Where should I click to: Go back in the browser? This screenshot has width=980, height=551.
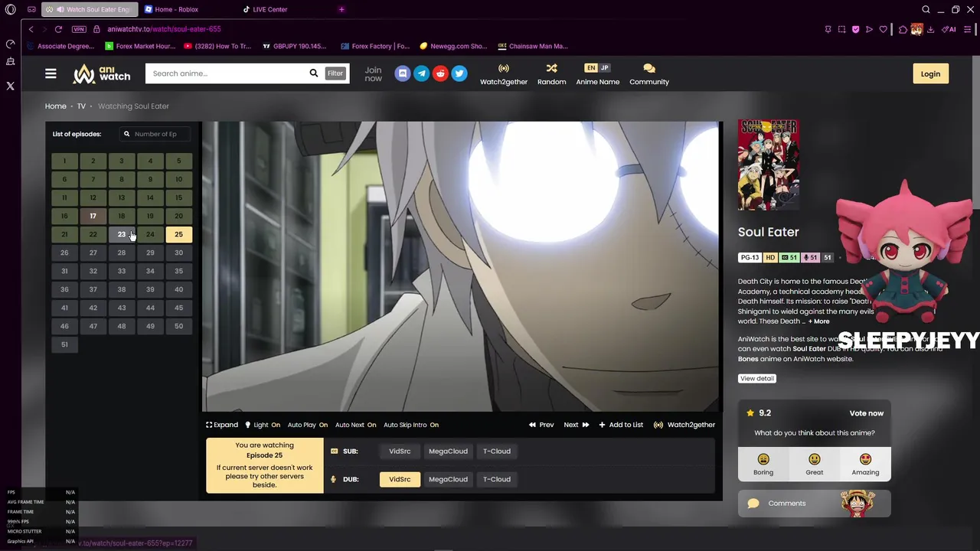click(31, 29)
